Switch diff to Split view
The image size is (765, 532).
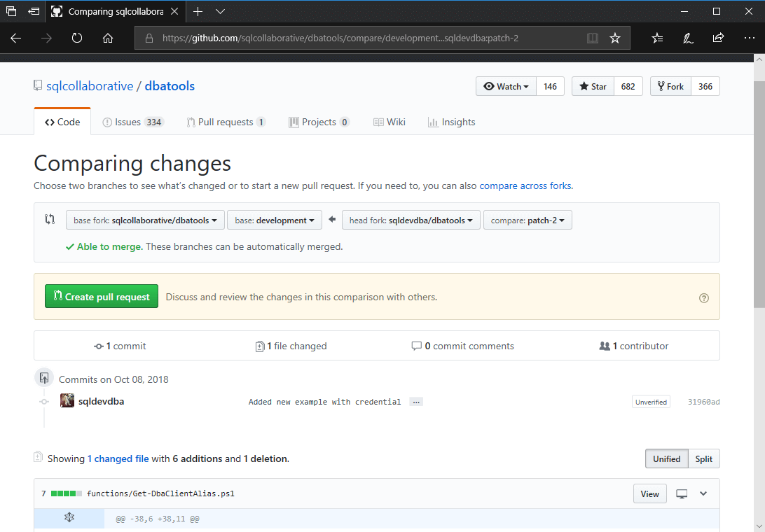coord(703,459)
